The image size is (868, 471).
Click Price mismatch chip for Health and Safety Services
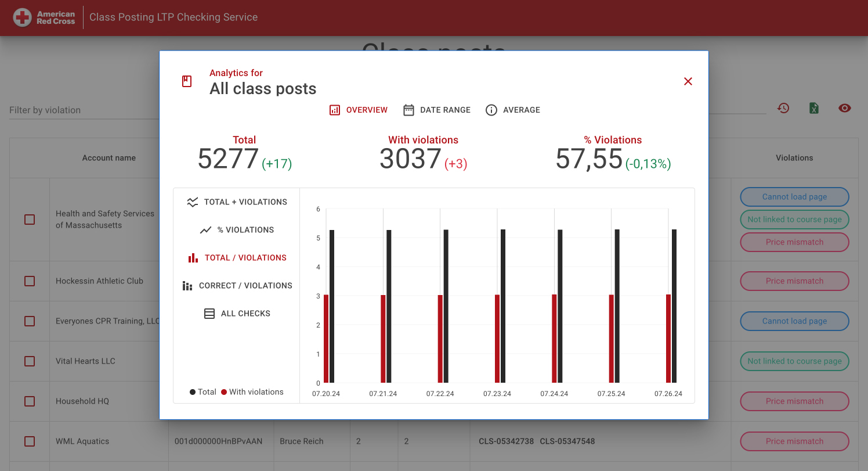[x=794, y=242]
